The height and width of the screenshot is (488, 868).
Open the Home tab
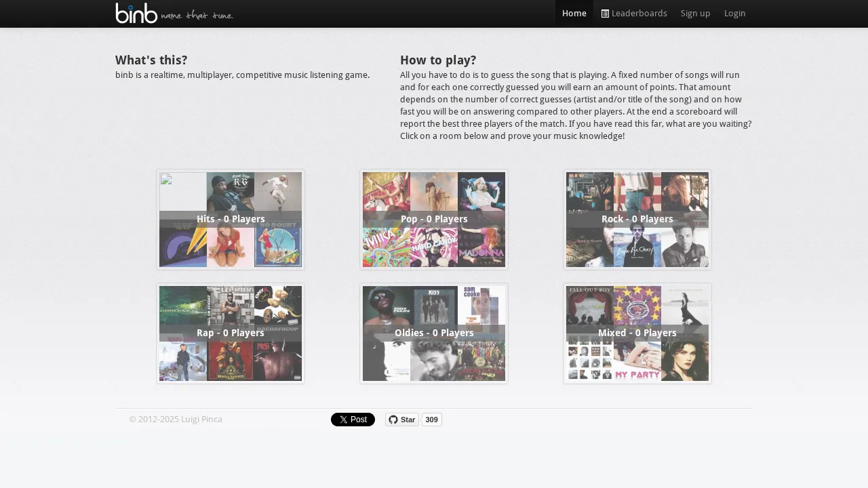coord(574,14)
